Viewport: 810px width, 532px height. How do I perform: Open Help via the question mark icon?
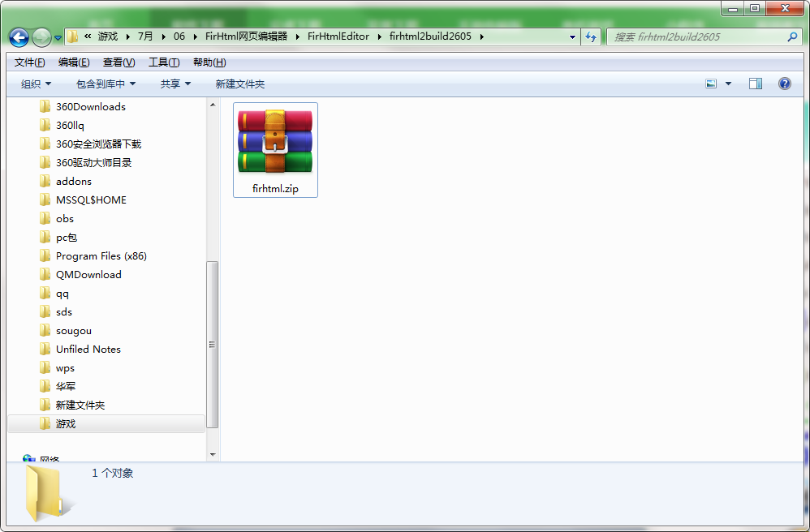784,83
